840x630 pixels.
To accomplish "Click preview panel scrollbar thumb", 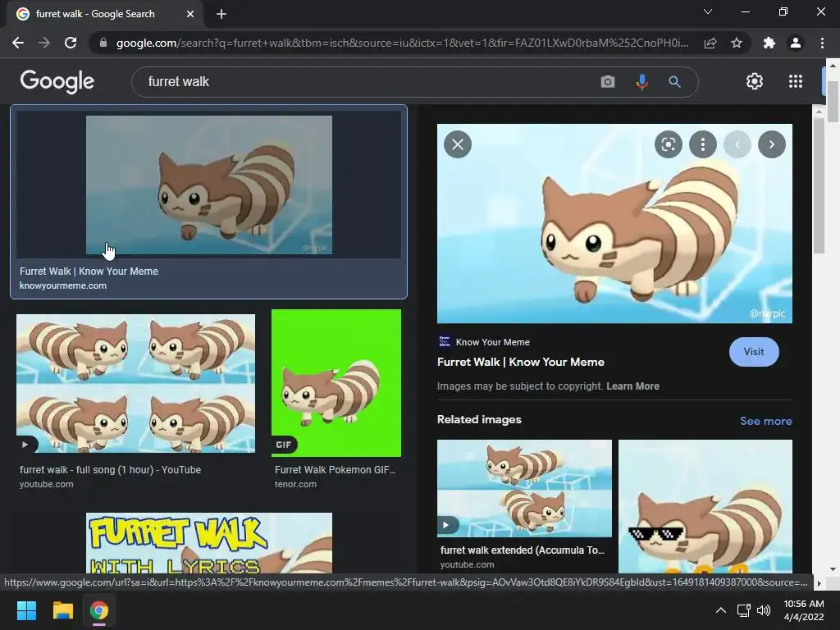I will point(818,185).
